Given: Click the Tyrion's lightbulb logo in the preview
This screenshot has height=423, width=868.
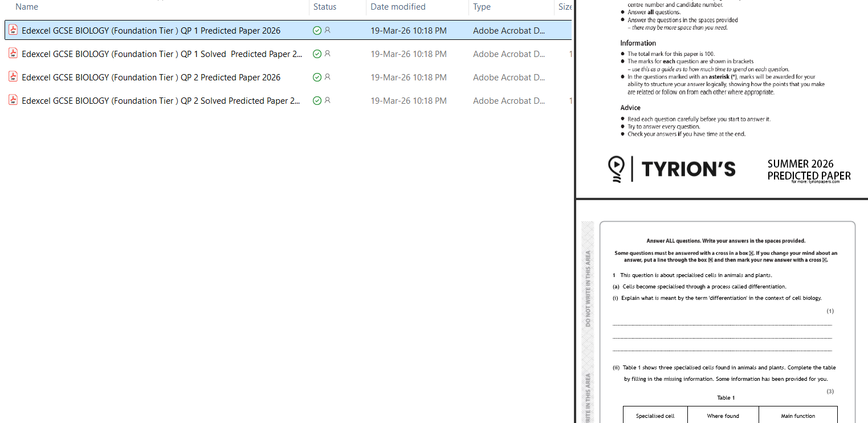Looking at the screenshot, I should [616, 168].
